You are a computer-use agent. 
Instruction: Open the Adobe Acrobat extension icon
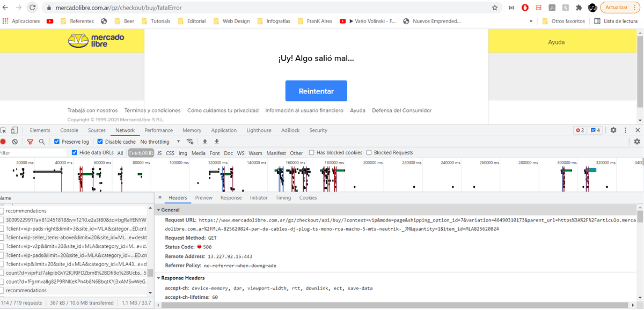(x=552, y=8)
